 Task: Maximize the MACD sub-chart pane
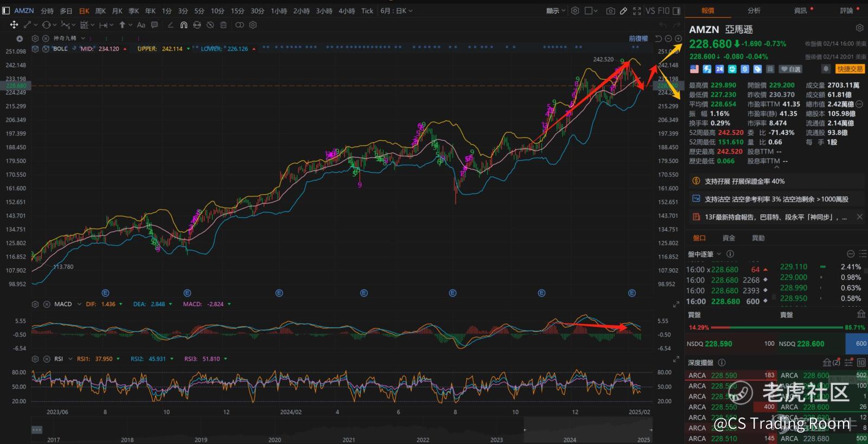tap(676, 305)
